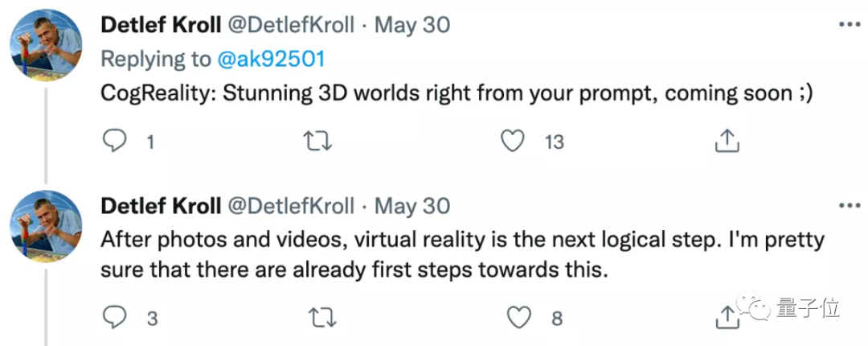Viewport: 868px width, 346px height.
Task: Open more options for second tweet
Action: click(849, 206)
